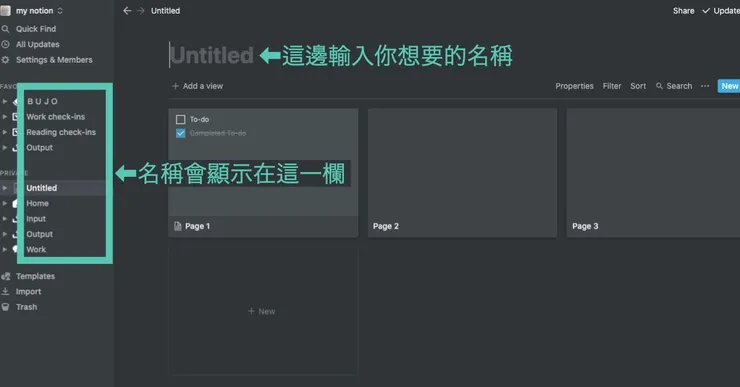Viewport: 740px width, 387px height.
Task: Select the Untitled page in sidebar
Action: 42,188
